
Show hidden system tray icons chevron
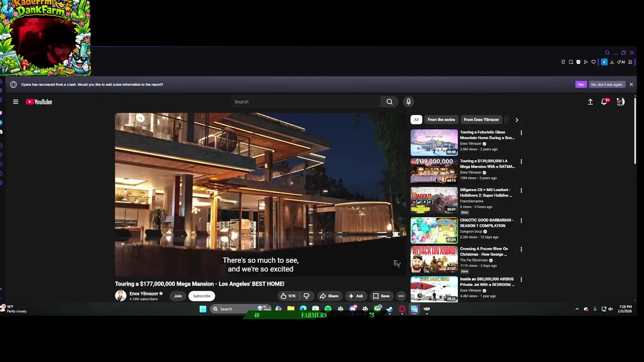577,309
